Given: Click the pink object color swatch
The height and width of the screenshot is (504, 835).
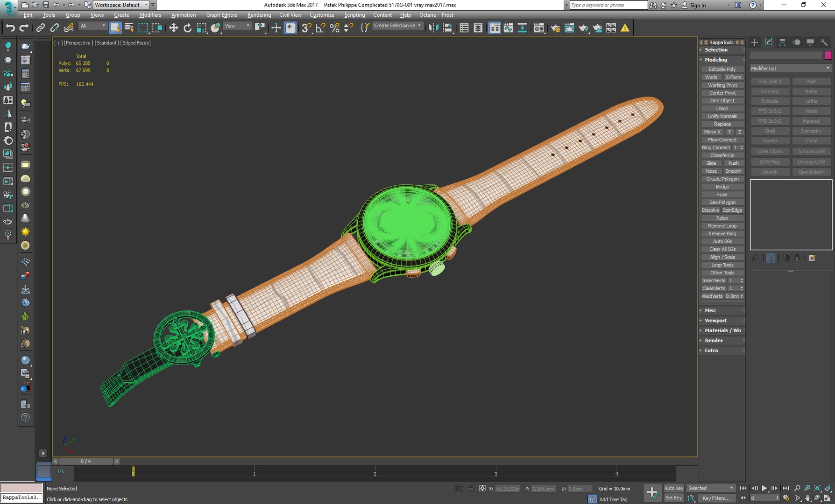Looking at the screenshot, I should [x=828, y=56].
